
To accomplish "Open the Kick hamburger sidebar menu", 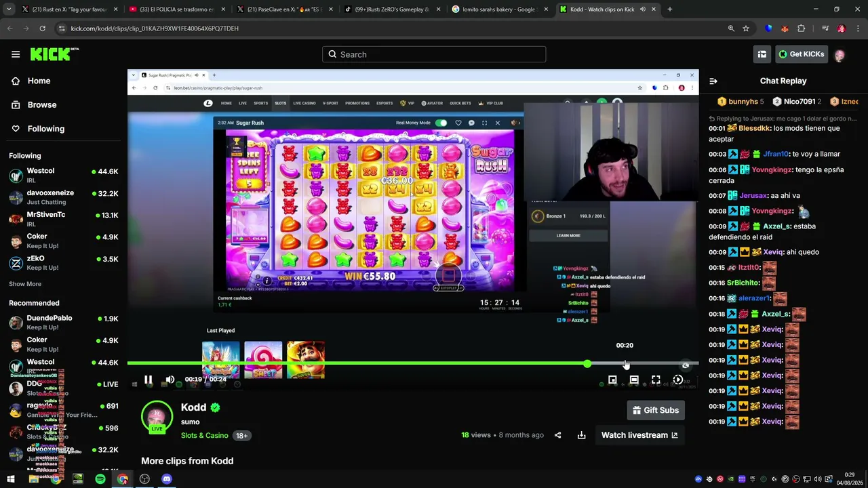I will [16, 54].
